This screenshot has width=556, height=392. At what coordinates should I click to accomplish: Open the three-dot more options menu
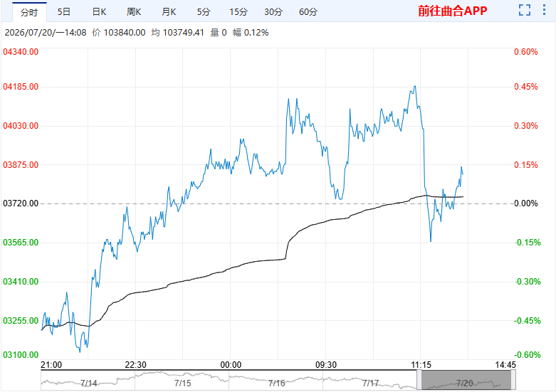pyautogui.click(x=544, y=10)
